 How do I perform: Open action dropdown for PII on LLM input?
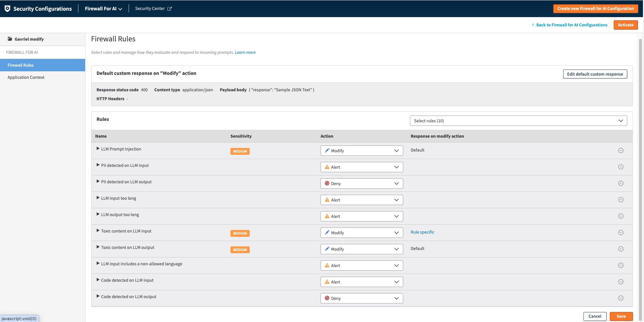click(362, 167)
